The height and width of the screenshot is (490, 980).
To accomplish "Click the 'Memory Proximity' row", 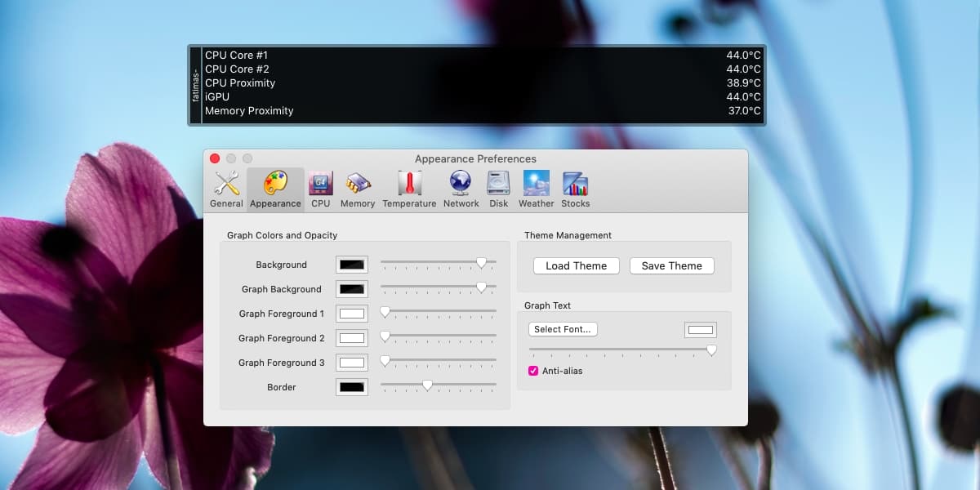I will tap(483, 111).
